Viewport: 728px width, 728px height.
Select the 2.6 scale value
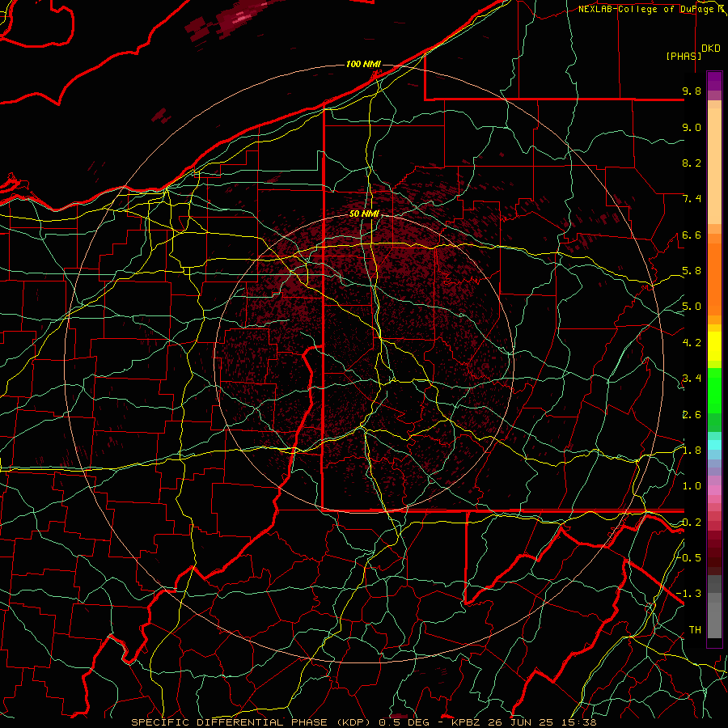(x=692, y=415)
